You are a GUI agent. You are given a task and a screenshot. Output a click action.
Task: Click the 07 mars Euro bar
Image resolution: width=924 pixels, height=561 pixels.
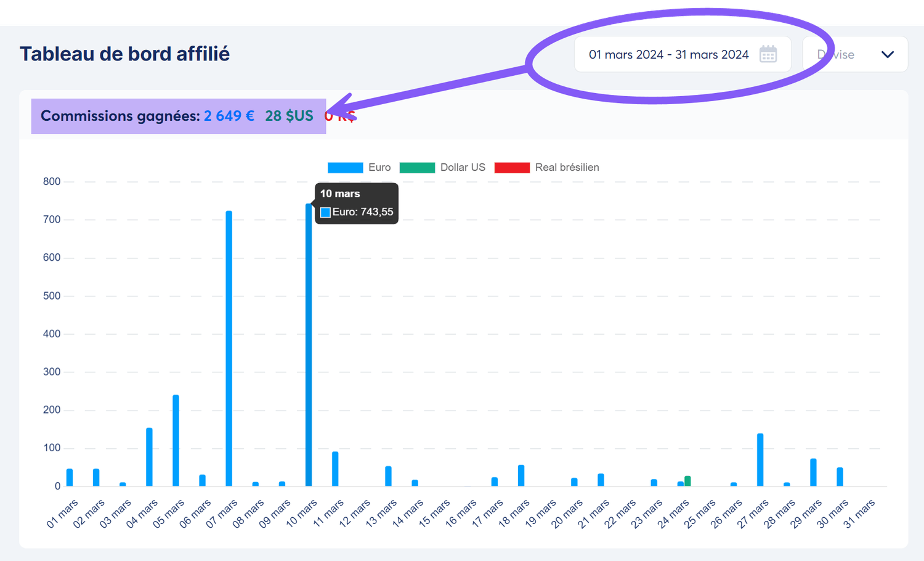pos(229,349)
